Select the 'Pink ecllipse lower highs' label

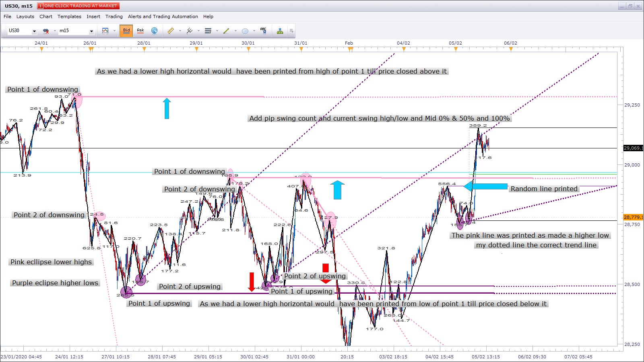coord(51,262)
